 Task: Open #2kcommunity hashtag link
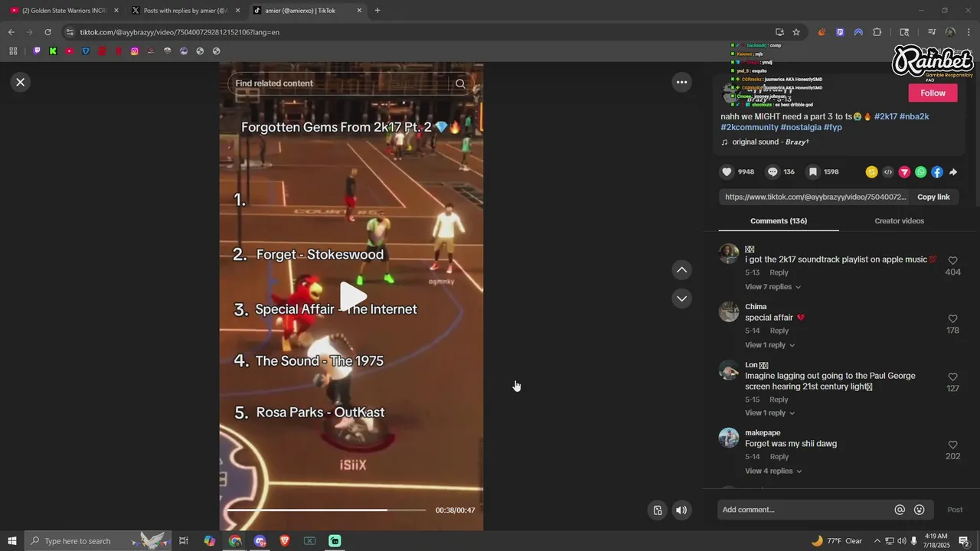750,127
